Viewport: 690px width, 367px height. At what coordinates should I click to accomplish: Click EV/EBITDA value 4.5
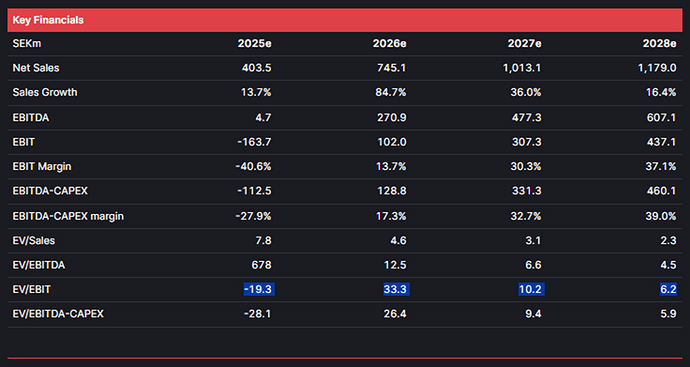[x=668, y=265]
